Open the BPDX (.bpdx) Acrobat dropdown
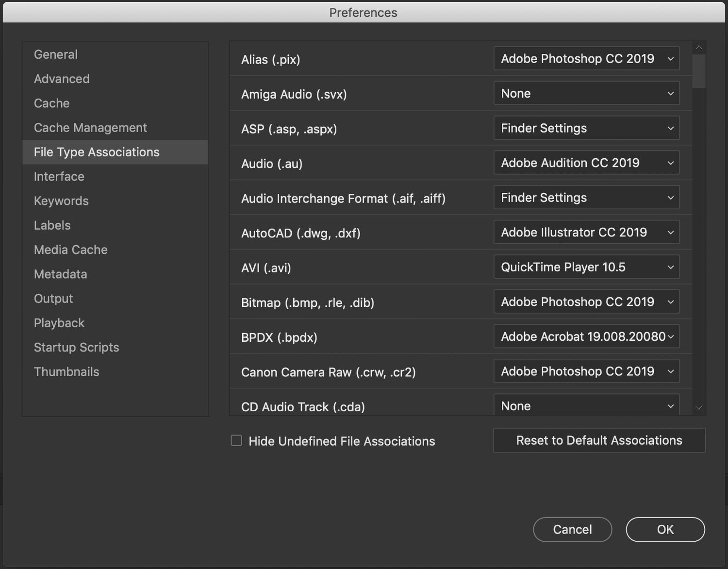 (586, 337)
